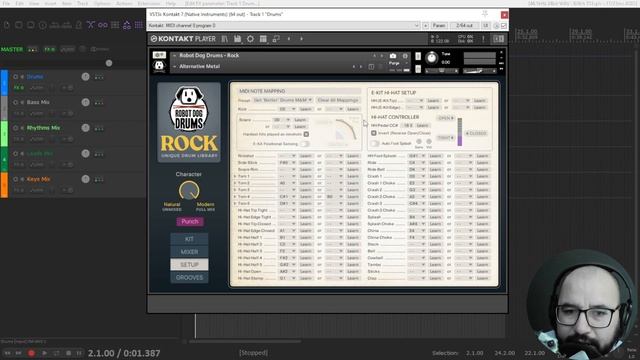Screen dimensions: 640x360
Task: Click the wrench edit button in instrument header
Action: click(x=159, y=55)
